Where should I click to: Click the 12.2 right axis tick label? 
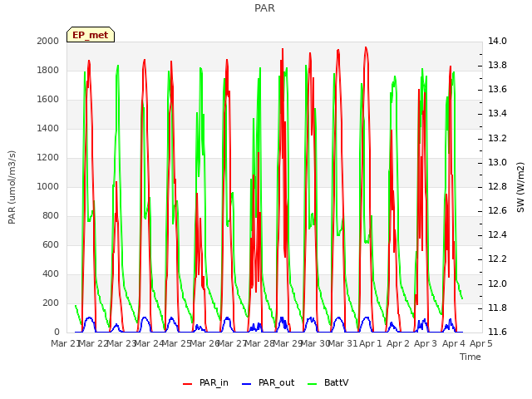click(497, 259)
